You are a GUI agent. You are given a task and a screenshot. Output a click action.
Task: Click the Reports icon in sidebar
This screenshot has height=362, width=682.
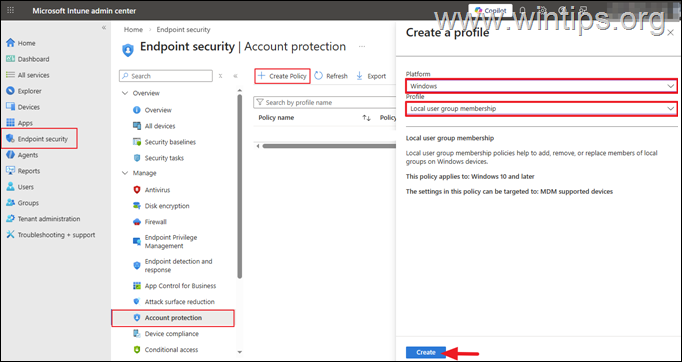click(10, 171)
